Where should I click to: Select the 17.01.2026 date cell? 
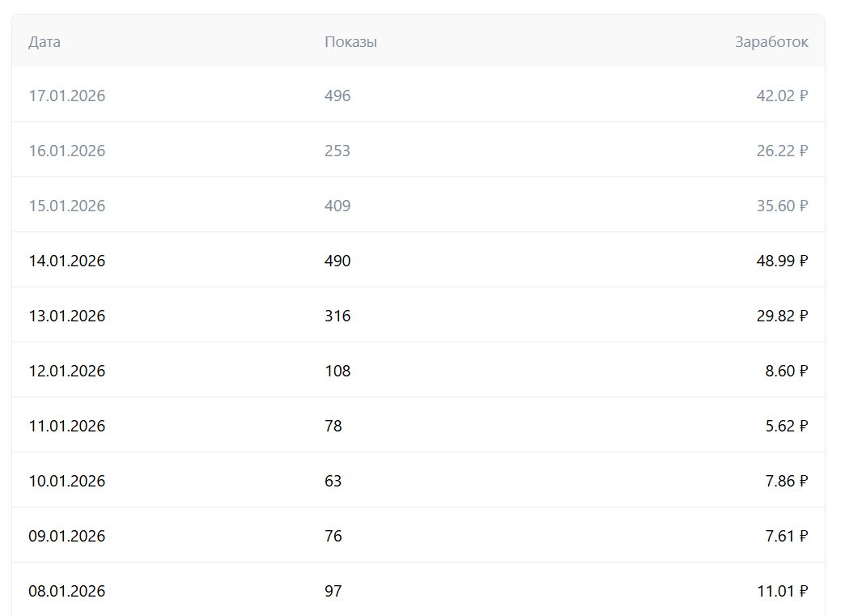[x=67, y=96]
